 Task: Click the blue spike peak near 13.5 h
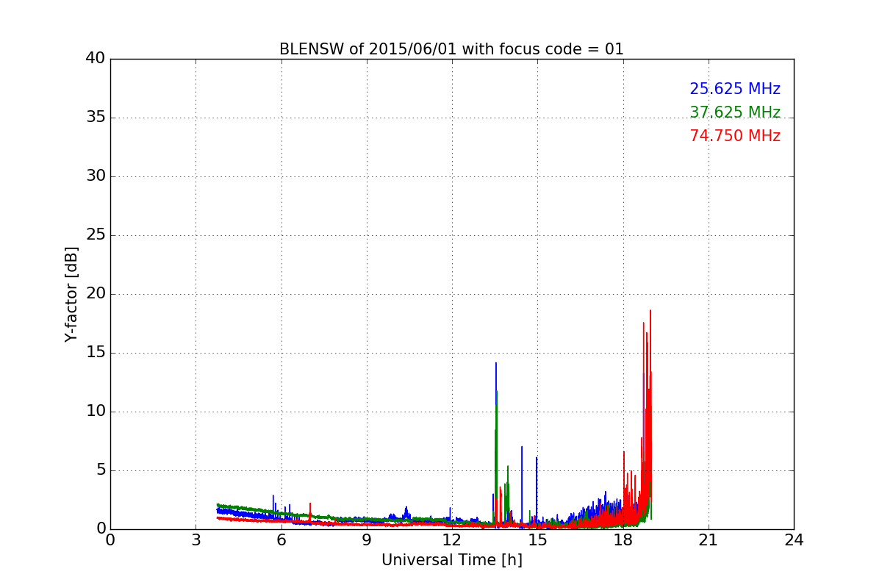point(496,363)
